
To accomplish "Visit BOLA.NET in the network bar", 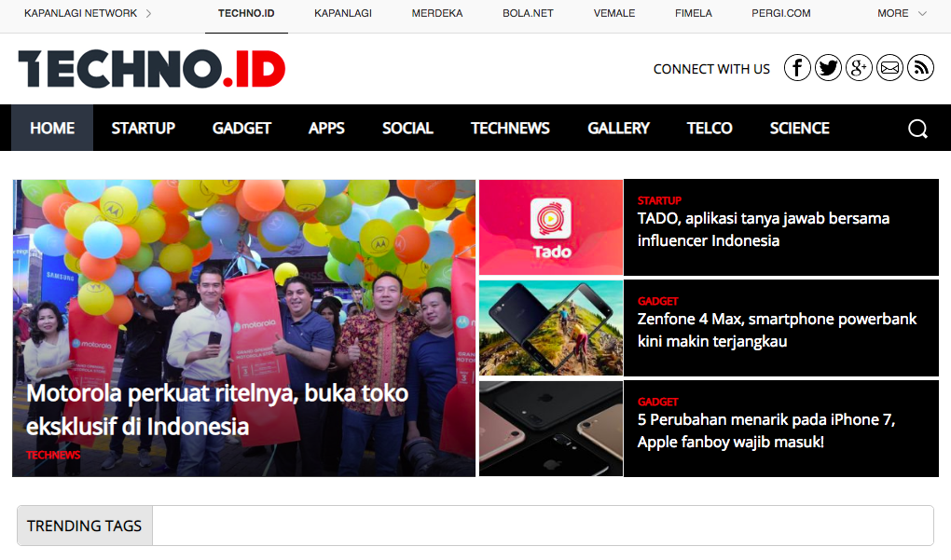I will 527,13.
